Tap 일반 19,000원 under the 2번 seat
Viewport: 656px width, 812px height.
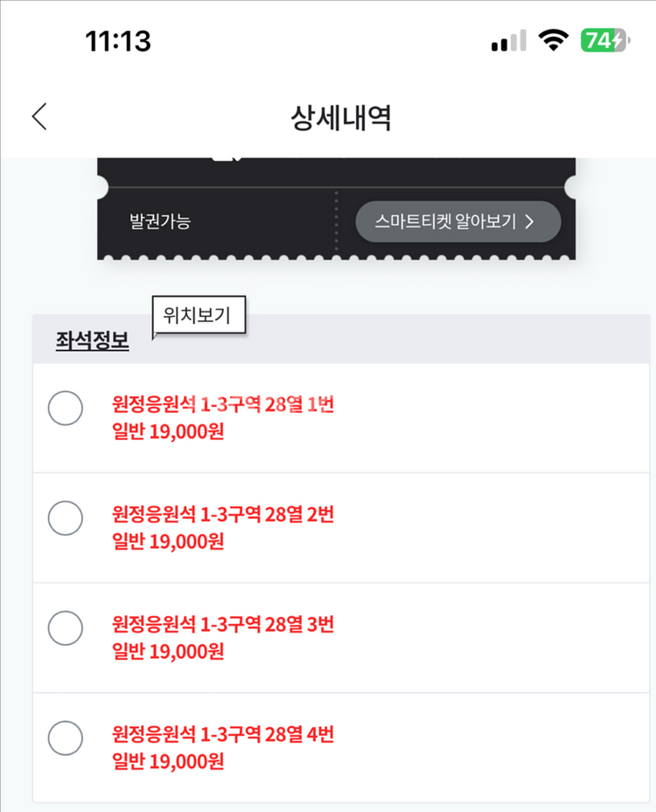(x=169, y=542)
